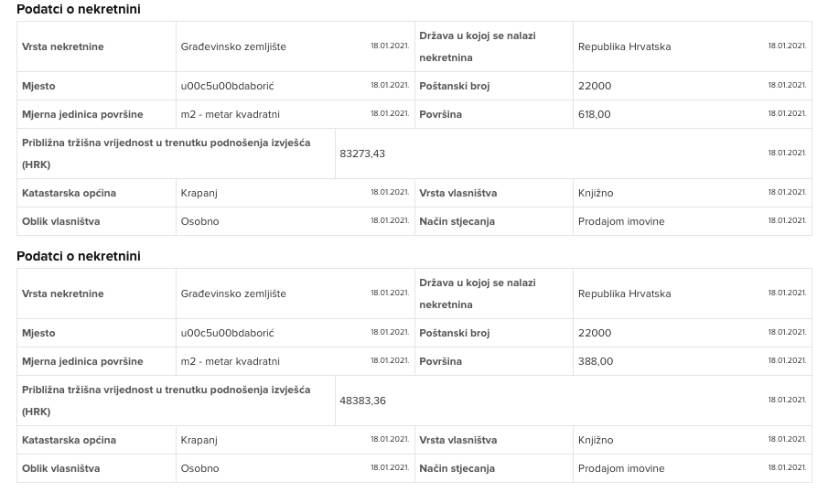Viewport: 828px width, 489px height.
Task: Click 'Građevinsko zemljište' in the first table
Action: pyautogui.click(x=233, y=47)
